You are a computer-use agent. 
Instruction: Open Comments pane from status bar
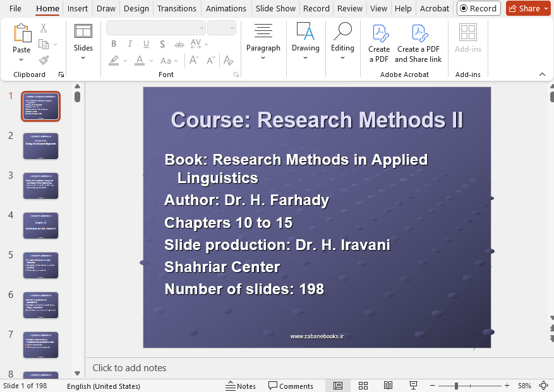coord(291,386)
